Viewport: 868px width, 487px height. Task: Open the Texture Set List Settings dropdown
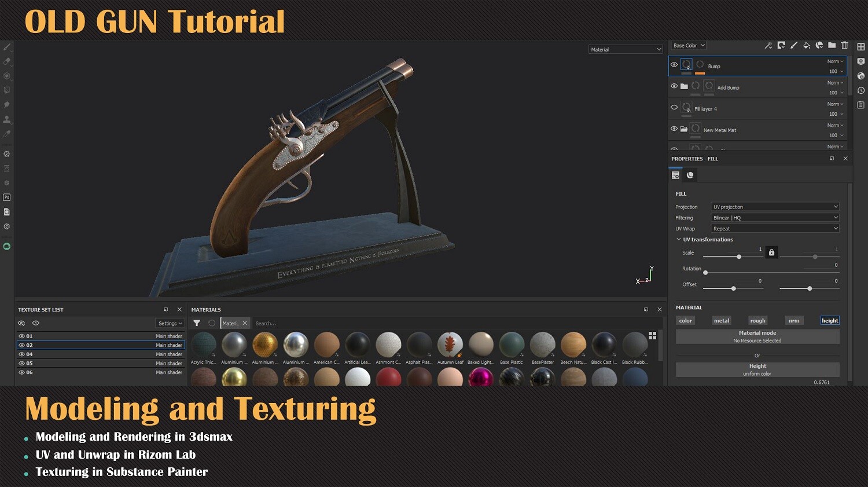click(170, 323)
